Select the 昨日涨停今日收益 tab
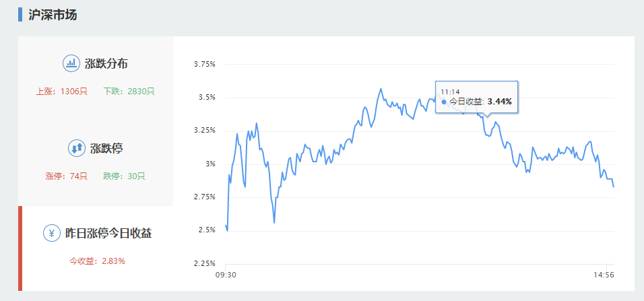This screenshot has width=644, height=301. 108,233
